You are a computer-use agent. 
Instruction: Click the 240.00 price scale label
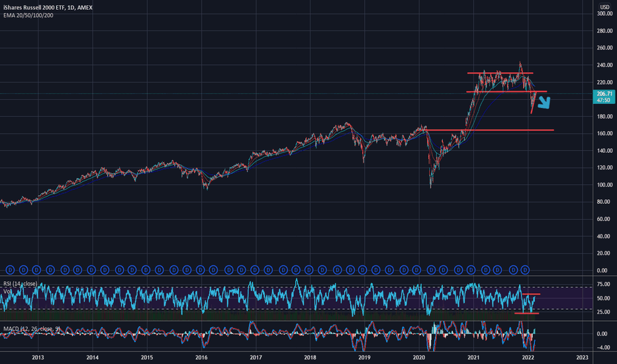click(604, 65)
